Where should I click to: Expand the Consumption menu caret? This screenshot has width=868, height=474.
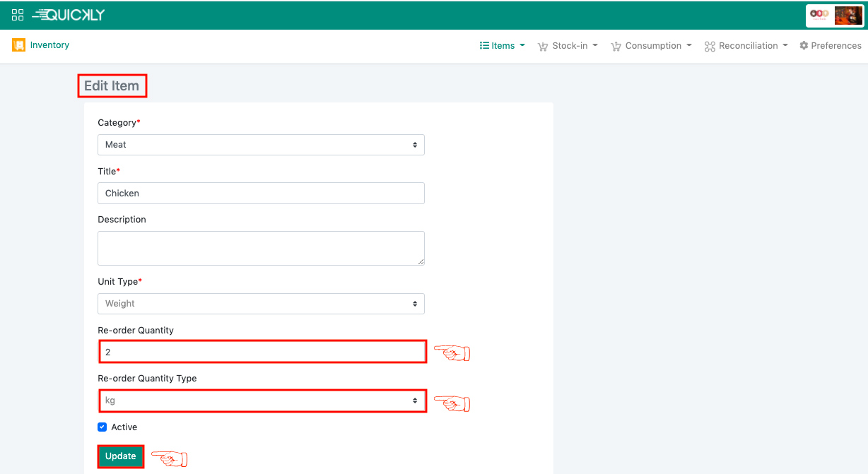tap(689, 46)
